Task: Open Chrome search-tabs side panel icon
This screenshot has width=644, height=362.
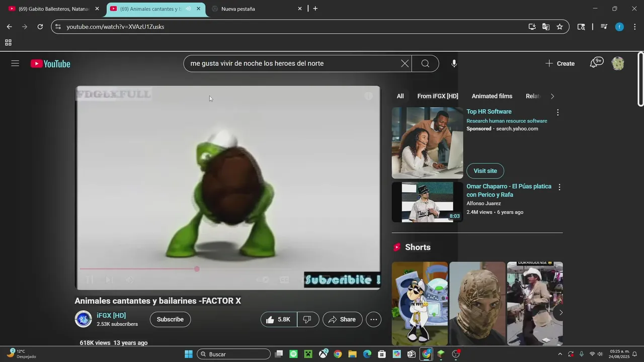Action: 581,27
